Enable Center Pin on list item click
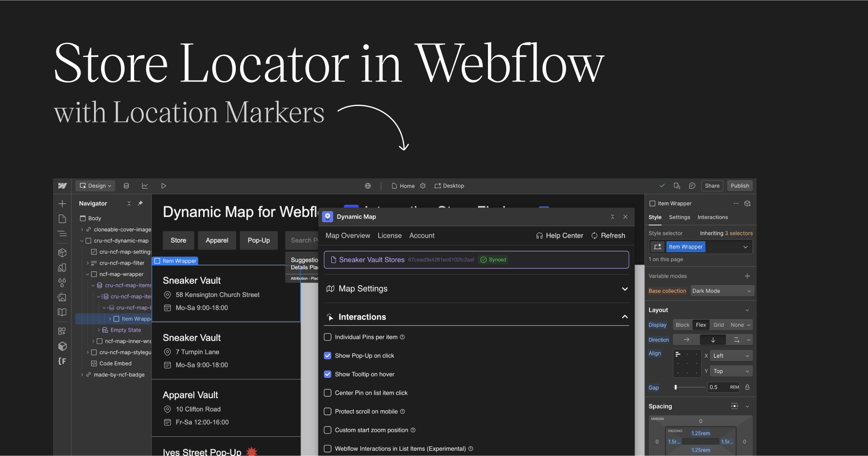 point(327,393)
